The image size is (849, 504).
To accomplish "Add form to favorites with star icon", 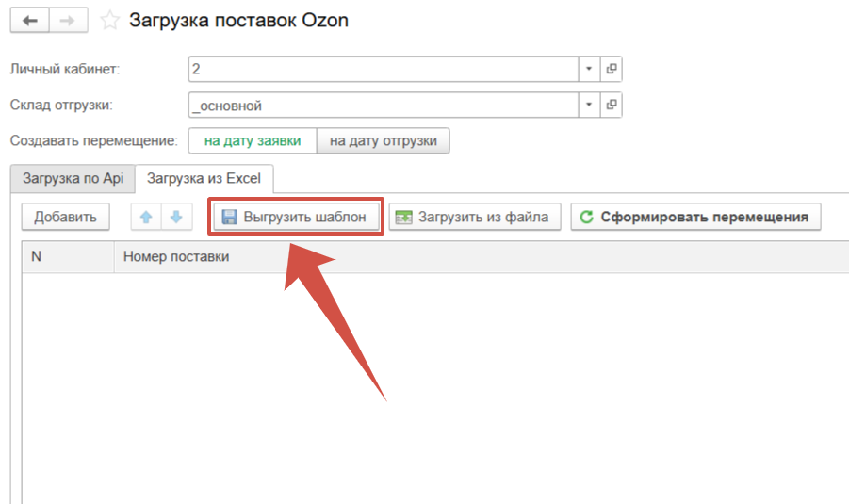I will pos(110,20).
